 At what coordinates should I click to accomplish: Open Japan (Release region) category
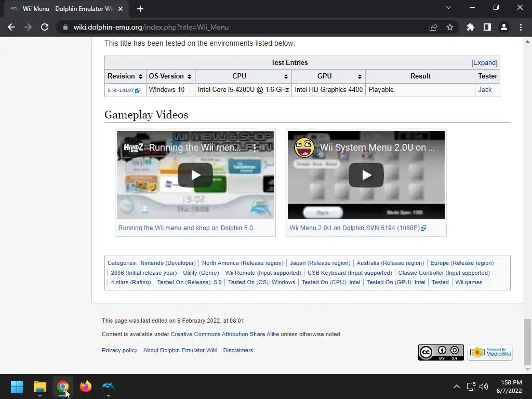pos(320,263)
